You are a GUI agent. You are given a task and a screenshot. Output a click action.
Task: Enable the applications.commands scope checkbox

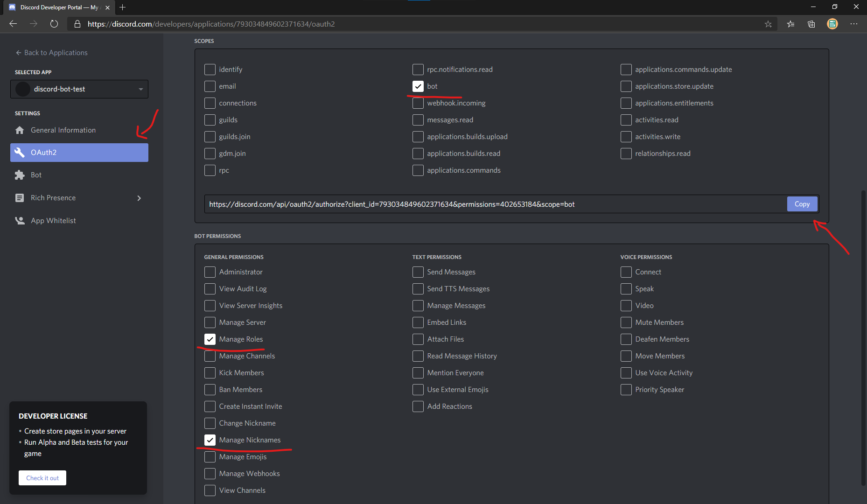click(x=418, y=170)
